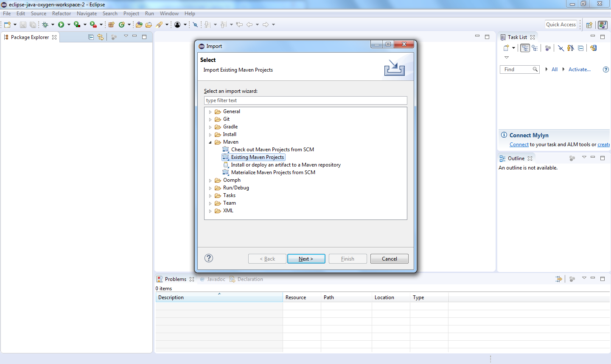Click the New Java Package icon
Screen dimensions: 611x364
(112, 25)
